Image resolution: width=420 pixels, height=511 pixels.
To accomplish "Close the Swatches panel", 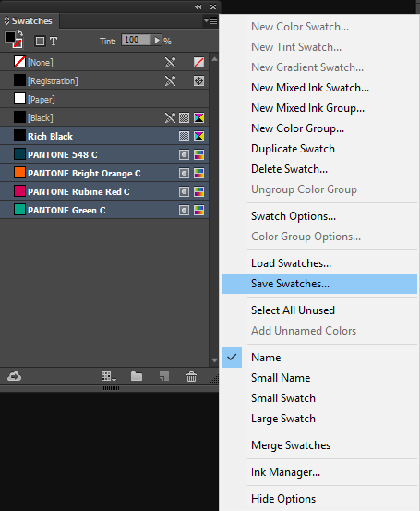I will [x=213, y=6].
